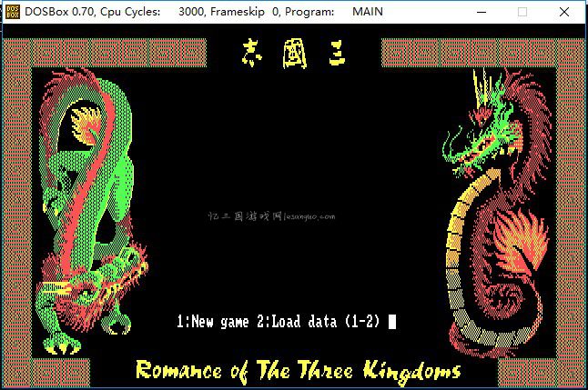Click the '1:New game' option text
Screen dimensions: 588x390
point(213,322)
